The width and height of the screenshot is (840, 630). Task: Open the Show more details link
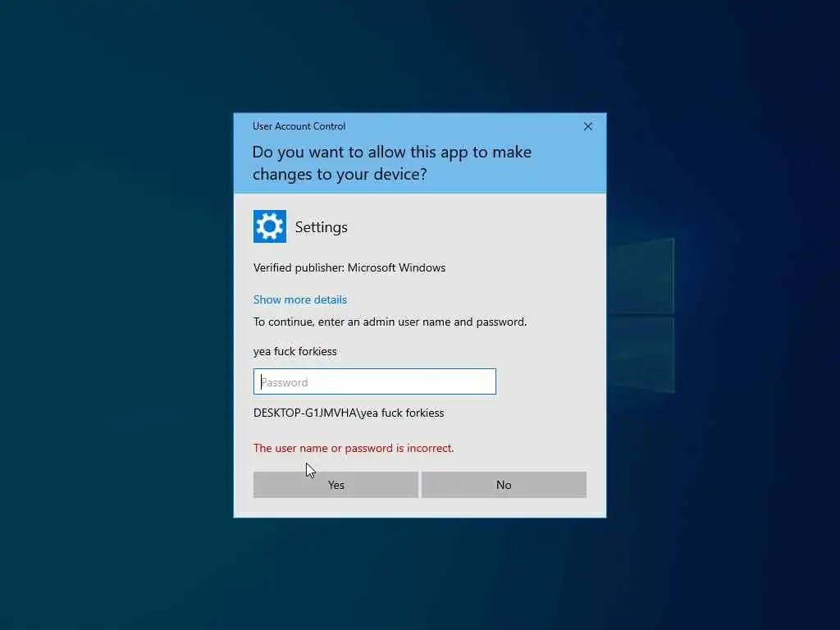click(x=300, y=299)
